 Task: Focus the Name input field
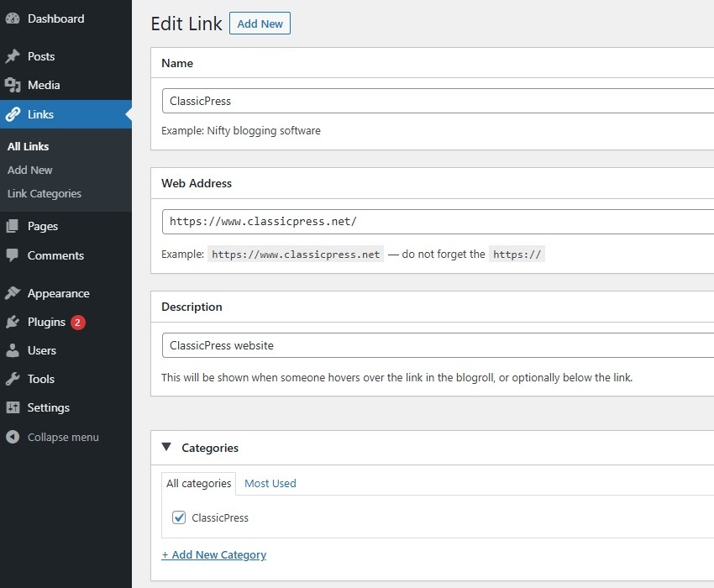point(438,101)
